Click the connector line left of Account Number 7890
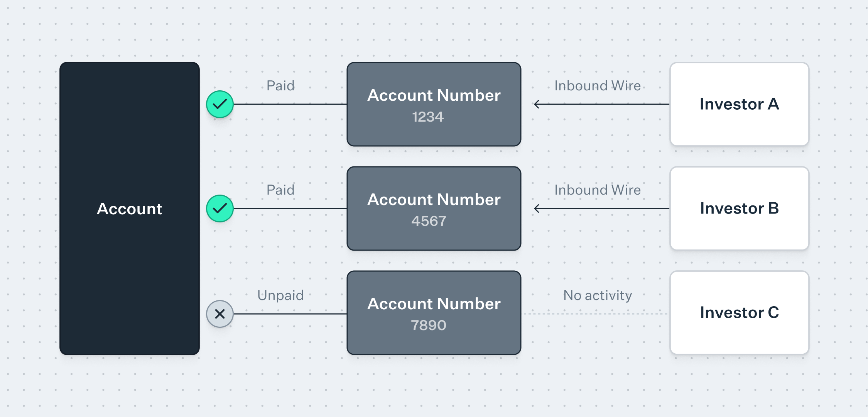Image resolution: width=868 pixels, height=417 pixels. click(x=290, y=314)
